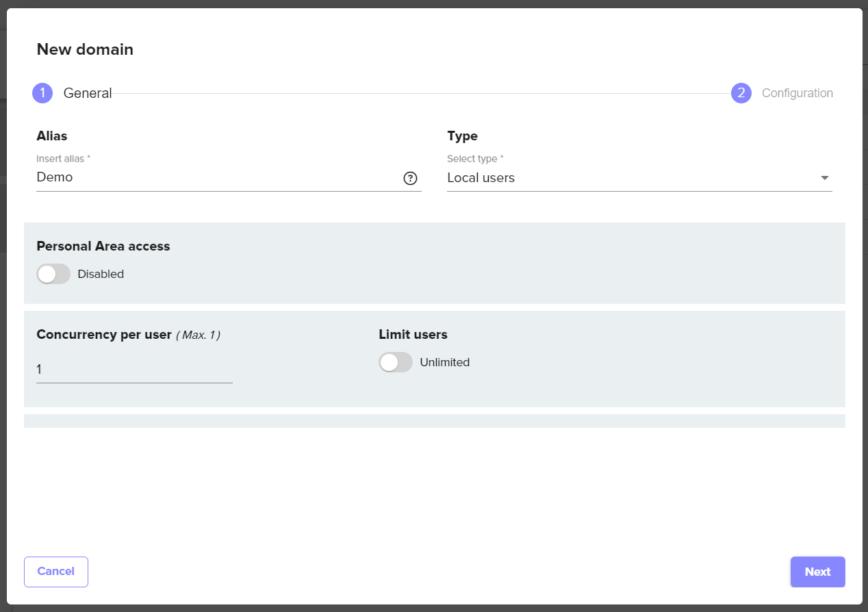Focus the Alias field containing Demo
868x612 pixels.
pyautogui.click(x=216, y=177)
